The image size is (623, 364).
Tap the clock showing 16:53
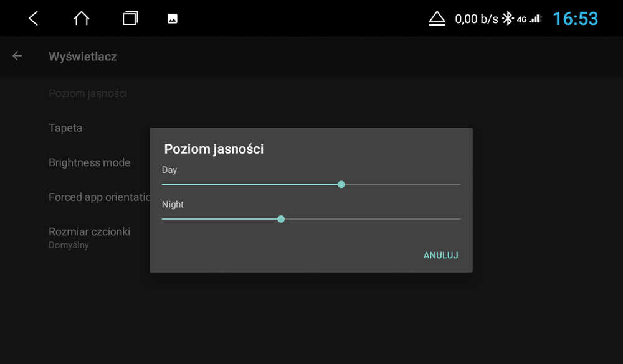click(x=576, y=18)
